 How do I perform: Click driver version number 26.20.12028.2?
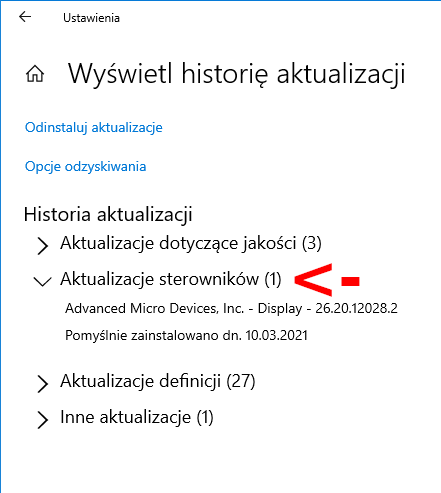coord(356,309)
